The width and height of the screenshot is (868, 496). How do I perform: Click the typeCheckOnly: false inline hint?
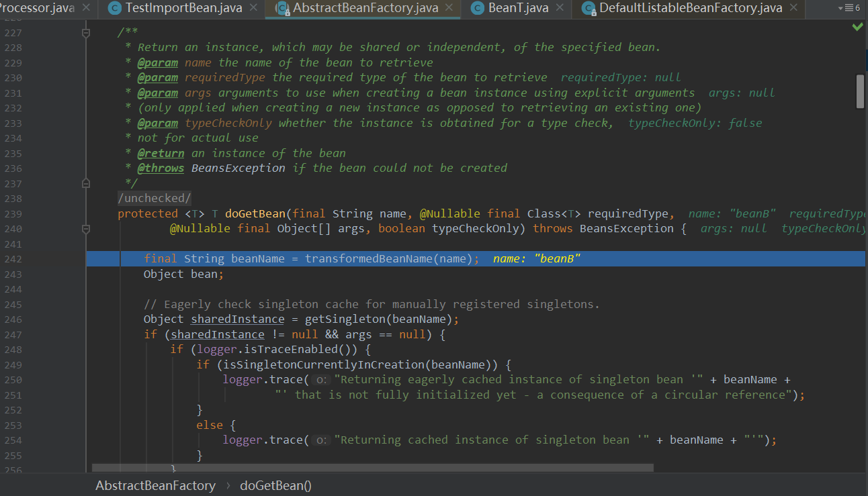click(x=695, y=123)
